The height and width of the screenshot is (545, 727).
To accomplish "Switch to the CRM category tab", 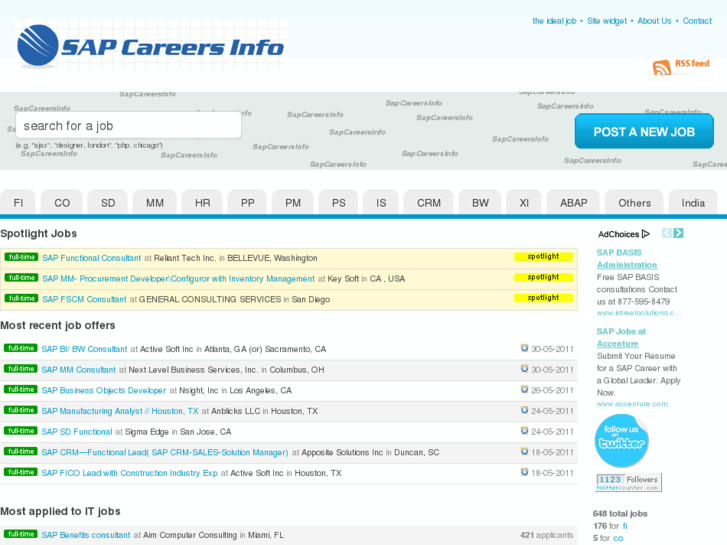I will (x=428, y=203).
